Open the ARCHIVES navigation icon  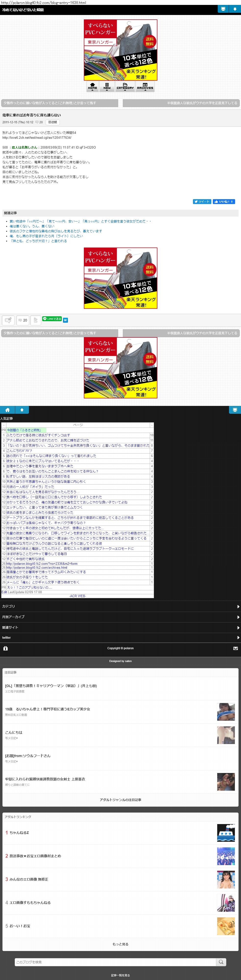(145, 86)
